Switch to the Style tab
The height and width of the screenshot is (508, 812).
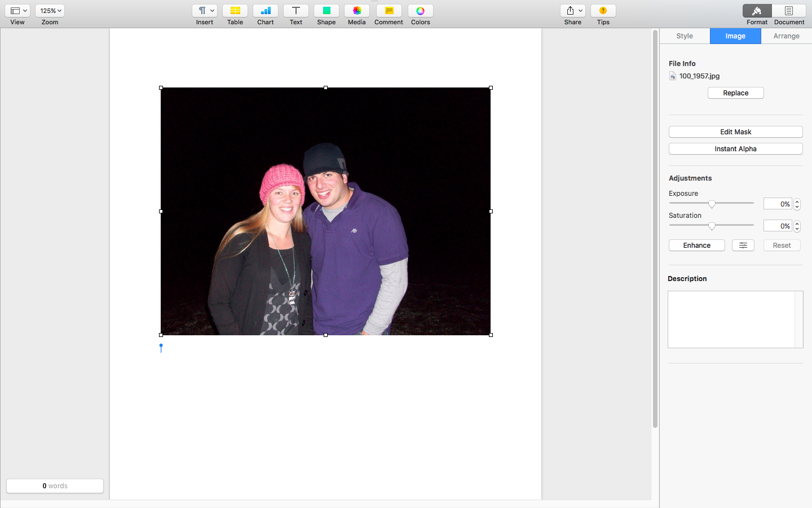(x=684, y=36)
